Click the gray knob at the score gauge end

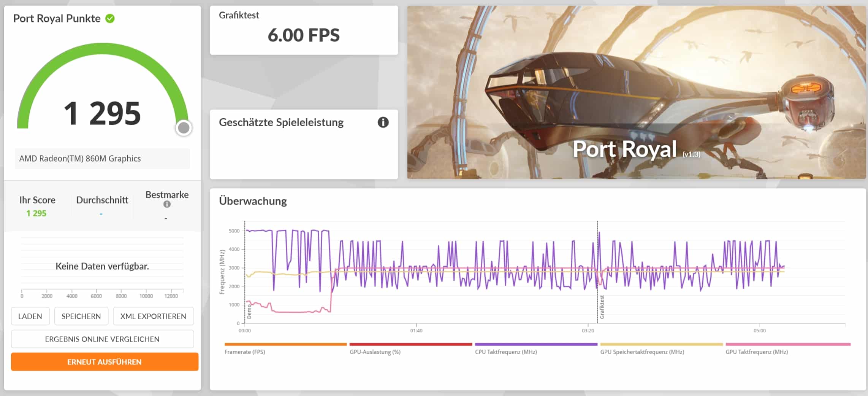point(184,128)
